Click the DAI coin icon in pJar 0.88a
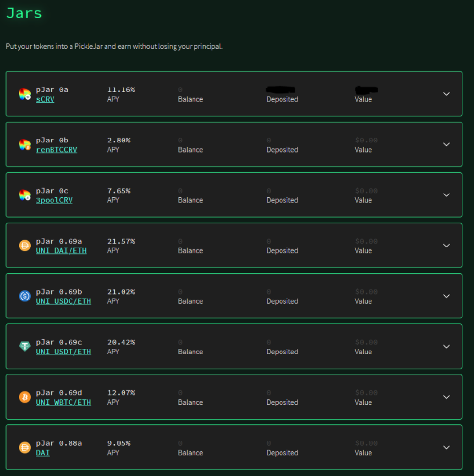475x476 pixels. pyautogui.click(x=25, y=447)
